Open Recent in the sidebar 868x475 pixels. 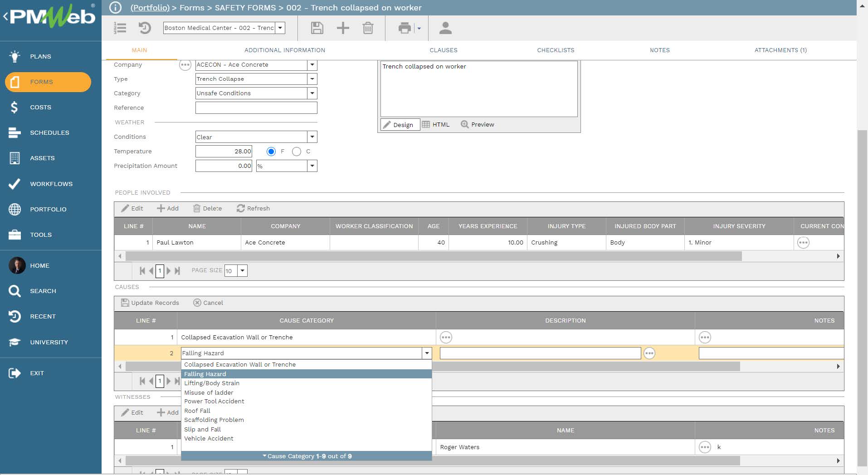43,316
